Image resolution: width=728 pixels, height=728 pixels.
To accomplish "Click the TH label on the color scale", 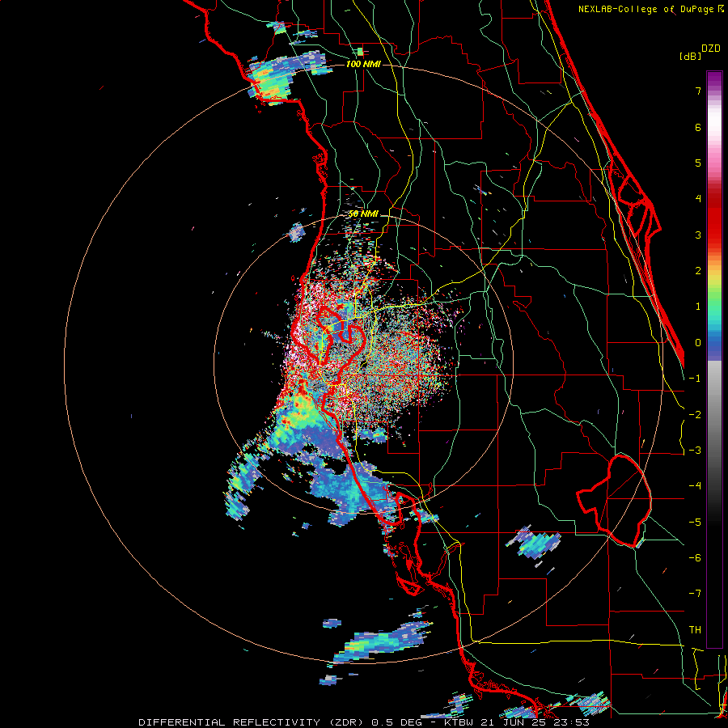I will click(x=695, y=629).
